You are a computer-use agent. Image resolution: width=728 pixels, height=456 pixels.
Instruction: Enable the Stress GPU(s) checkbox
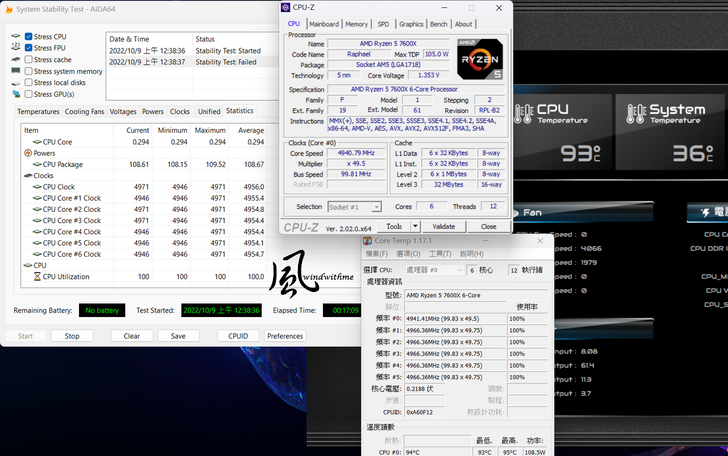click(x=28, y=94)
